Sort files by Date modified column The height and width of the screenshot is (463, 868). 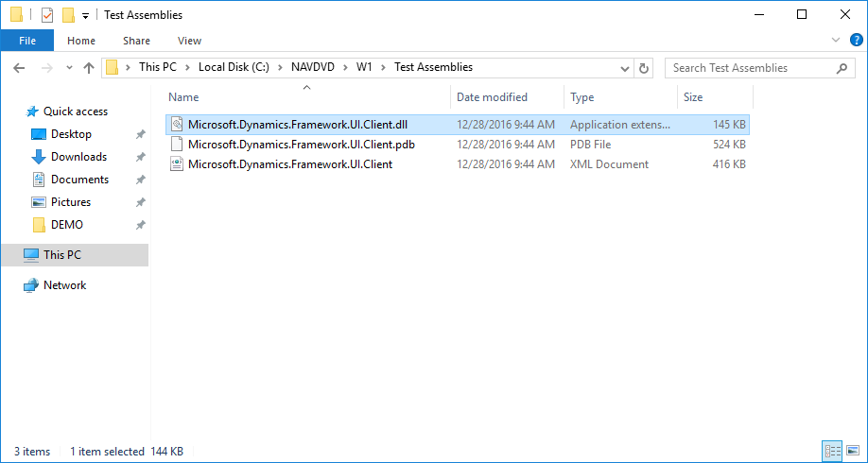tap(492, 97)
